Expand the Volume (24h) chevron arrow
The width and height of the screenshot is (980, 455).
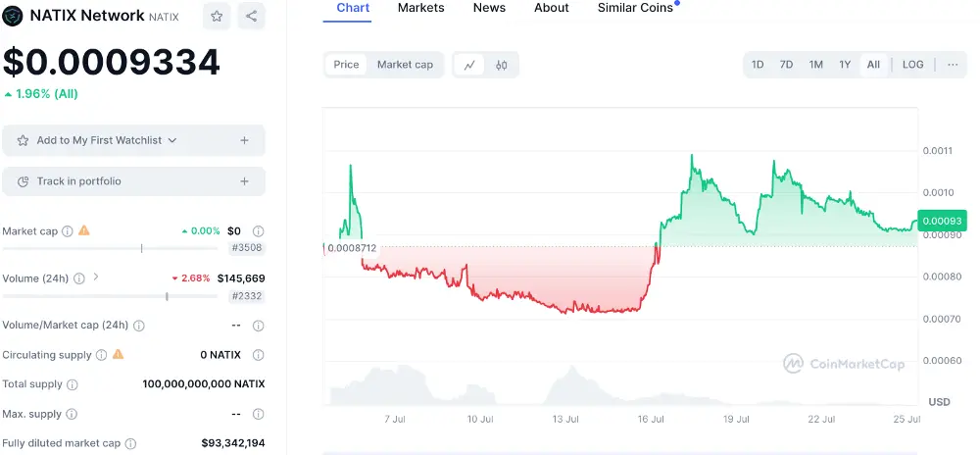tap(96, 277)
